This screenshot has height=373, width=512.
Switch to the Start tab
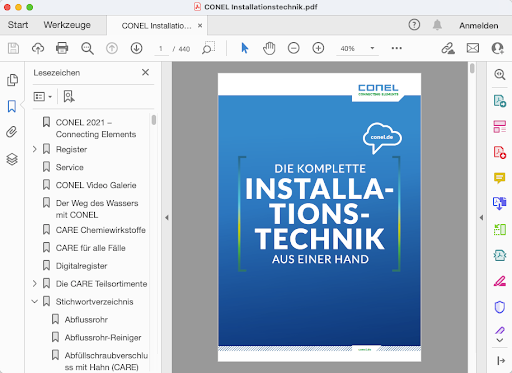(18, 25)
